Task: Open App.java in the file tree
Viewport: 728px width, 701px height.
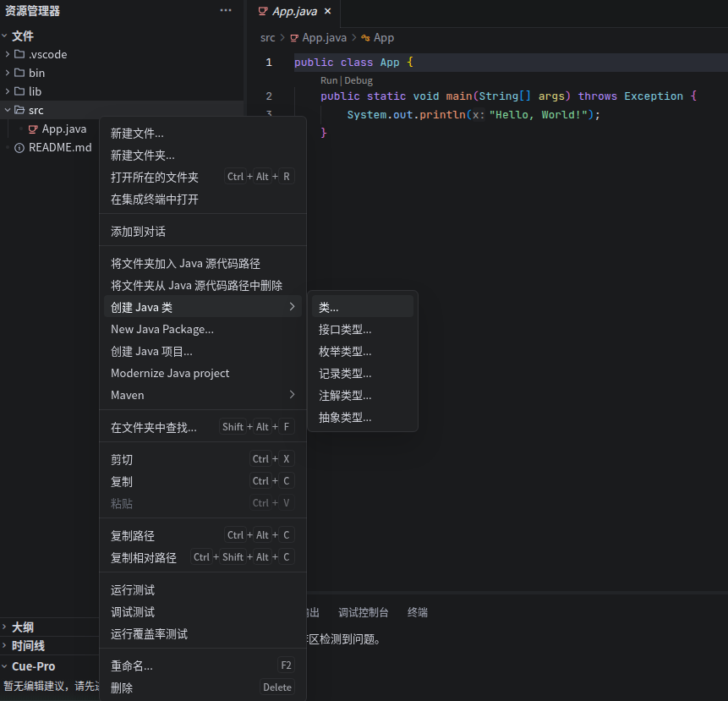Action: click(x=64, y=129)
